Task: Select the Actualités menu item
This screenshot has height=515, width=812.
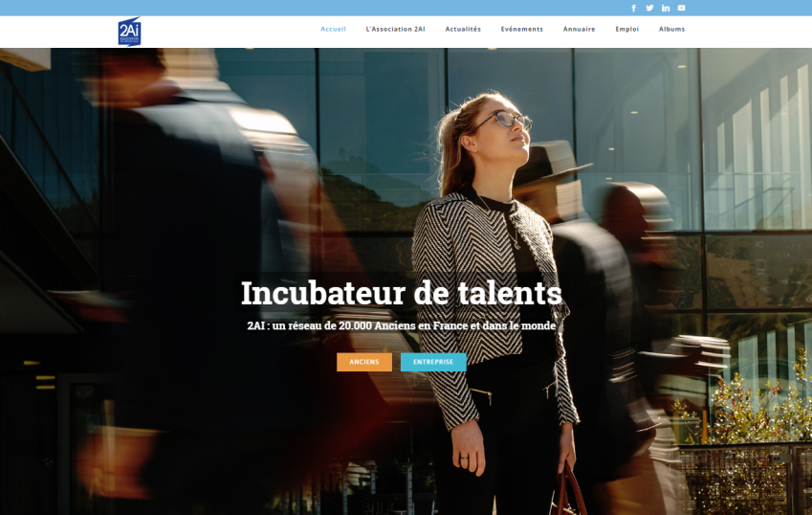Action: (x=463, y=29)
